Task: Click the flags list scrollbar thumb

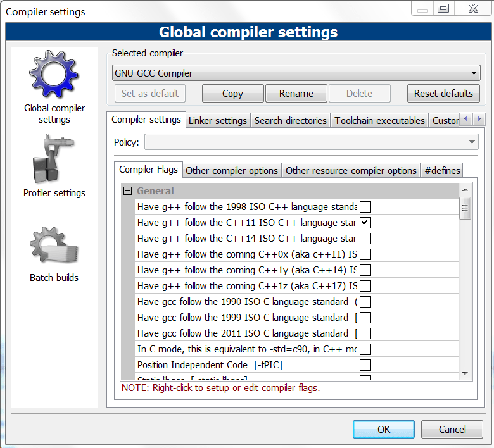Action: (465, 208)
